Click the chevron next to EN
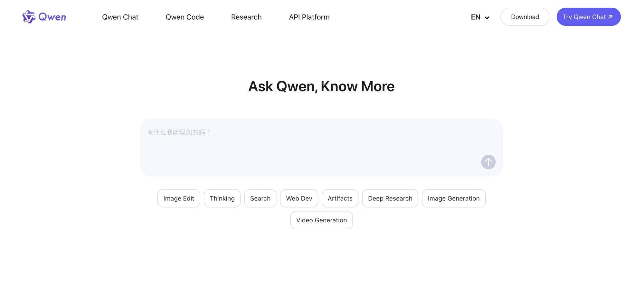Viewport: 644px width, 290px height. coord(487,18)
